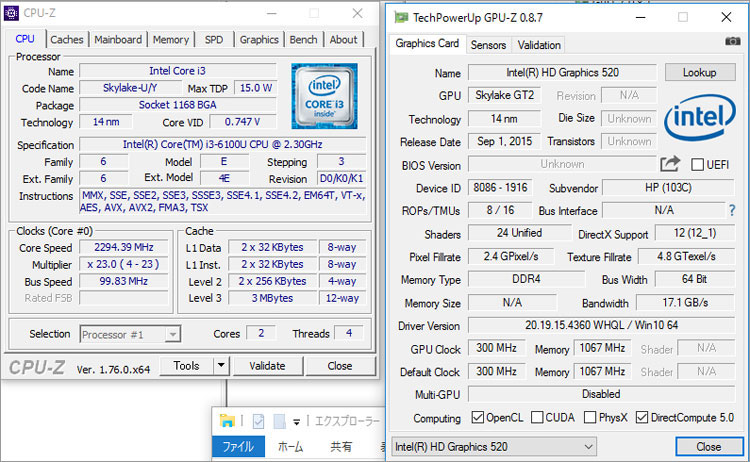Click the Device ID value 8086 - 1916

point(500,187)
